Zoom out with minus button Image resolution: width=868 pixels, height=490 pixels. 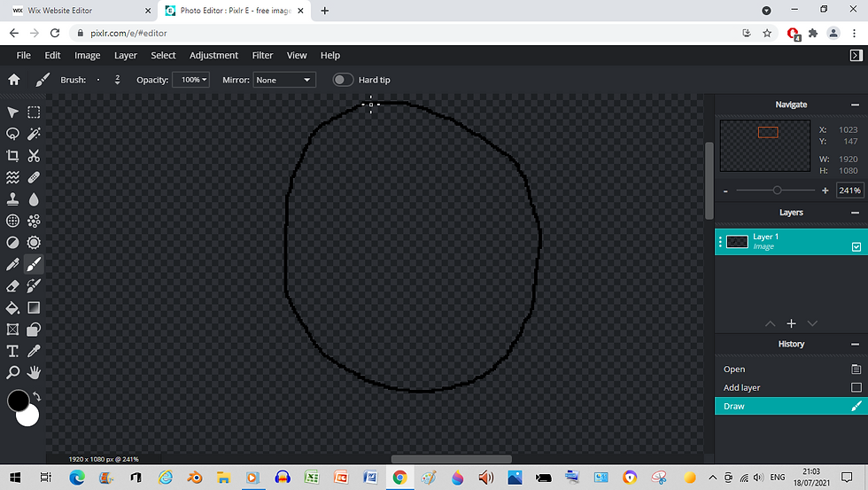point(725,191)
